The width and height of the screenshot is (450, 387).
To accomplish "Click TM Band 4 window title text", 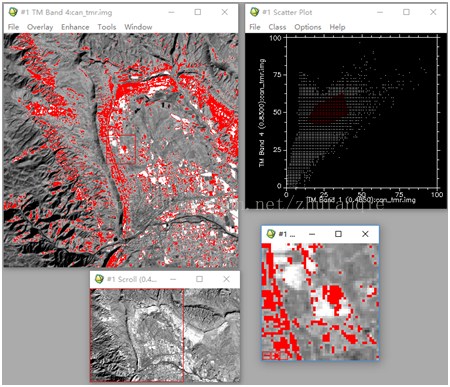I will tap(67, 12).
